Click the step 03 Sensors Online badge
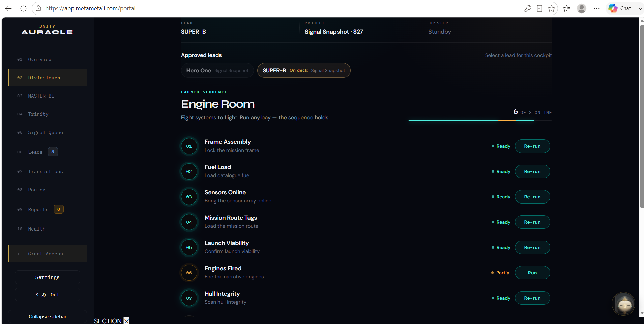This screenshot has width=644, height=324. click(189, 197)
